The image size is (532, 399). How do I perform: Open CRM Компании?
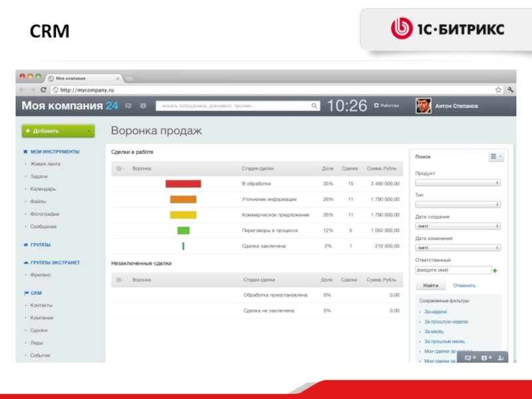[41, 318]
